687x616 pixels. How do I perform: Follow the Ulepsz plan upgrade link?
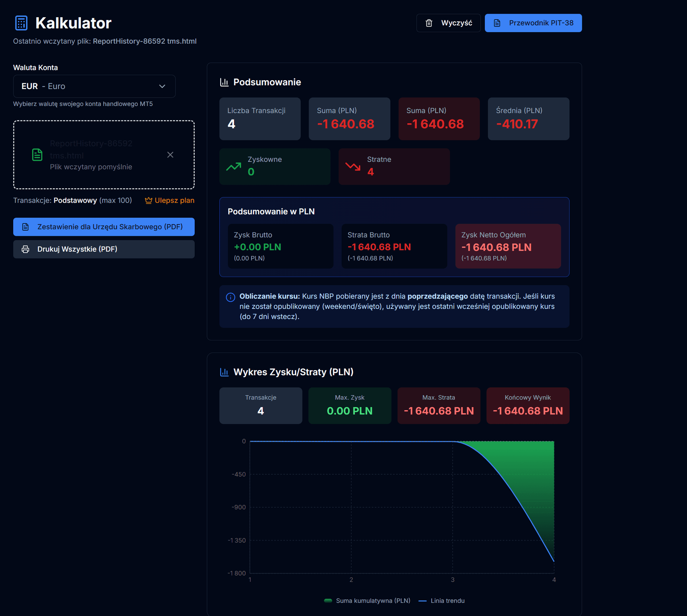(x=174, y=200)
